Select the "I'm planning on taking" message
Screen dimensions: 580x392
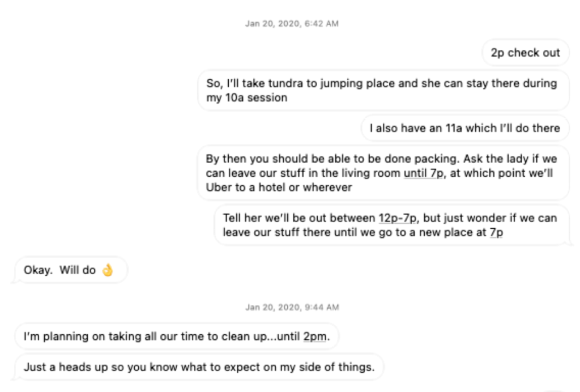click(x=176, y=337)
